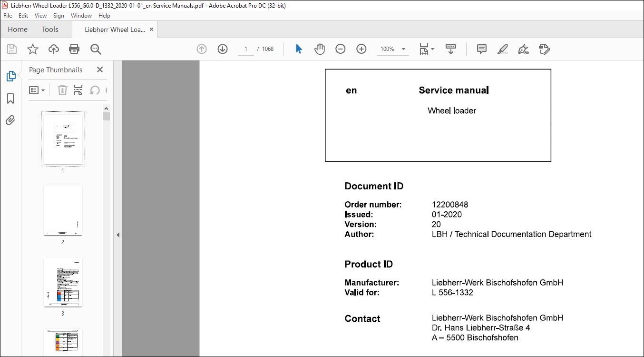Click the page number input field

tap(246, 49)
